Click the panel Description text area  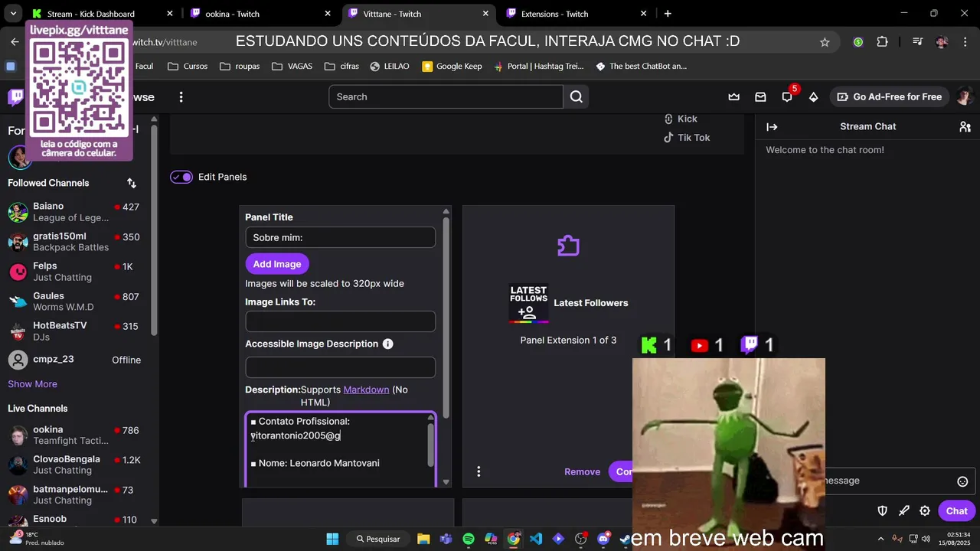coord(340,450)
